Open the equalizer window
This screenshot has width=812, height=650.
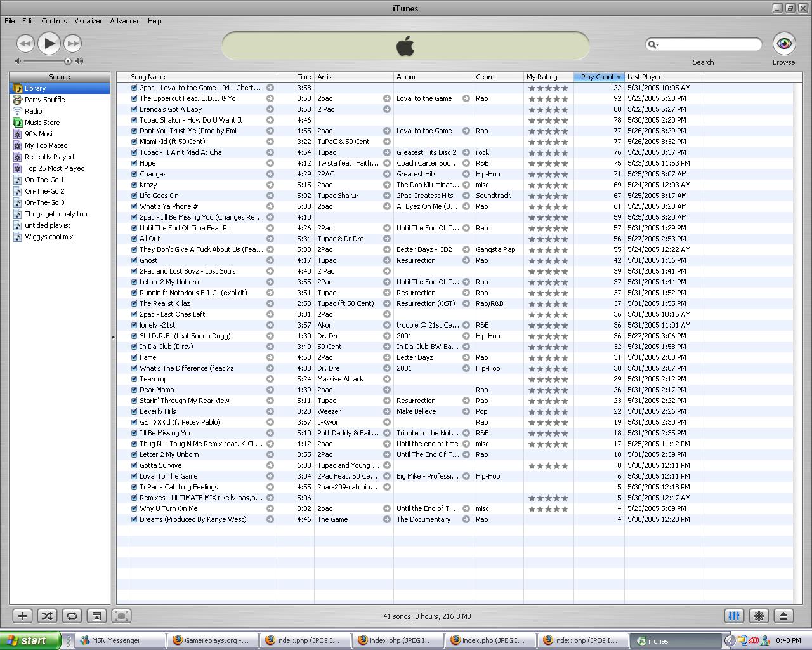(x=734, y=616)
